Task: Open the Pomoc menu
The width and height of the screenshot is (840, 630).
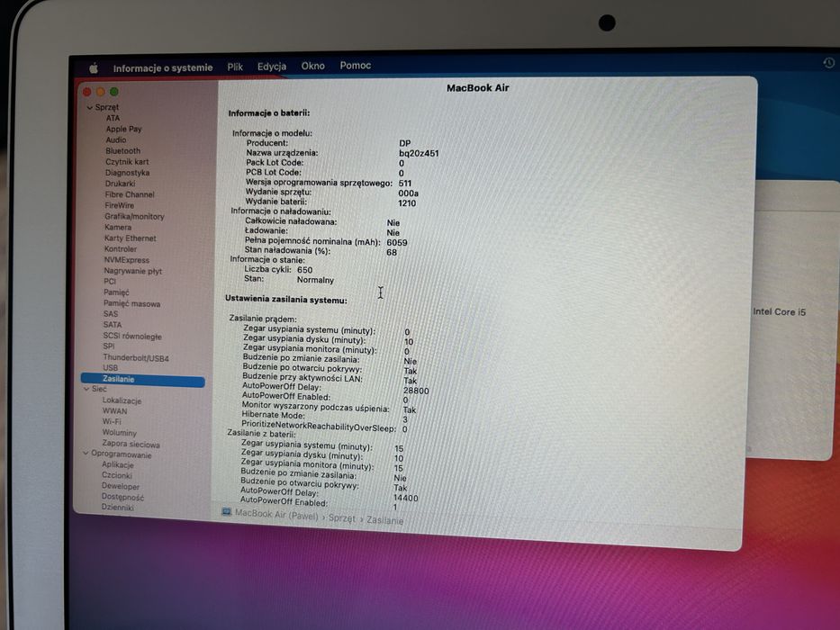Action: coord(356,66)
